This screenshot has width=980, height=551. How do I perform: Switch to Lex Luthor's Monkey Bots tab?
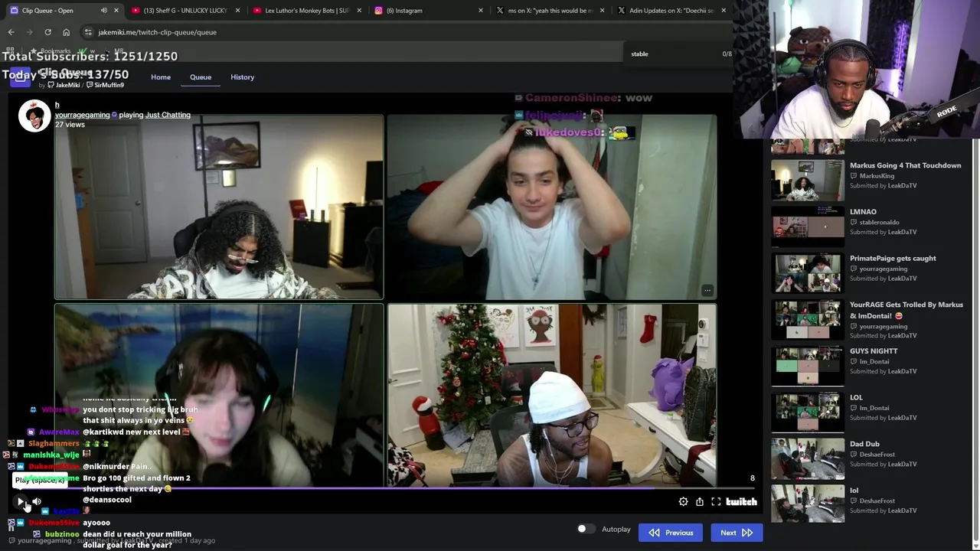click(x=308, y=11)
